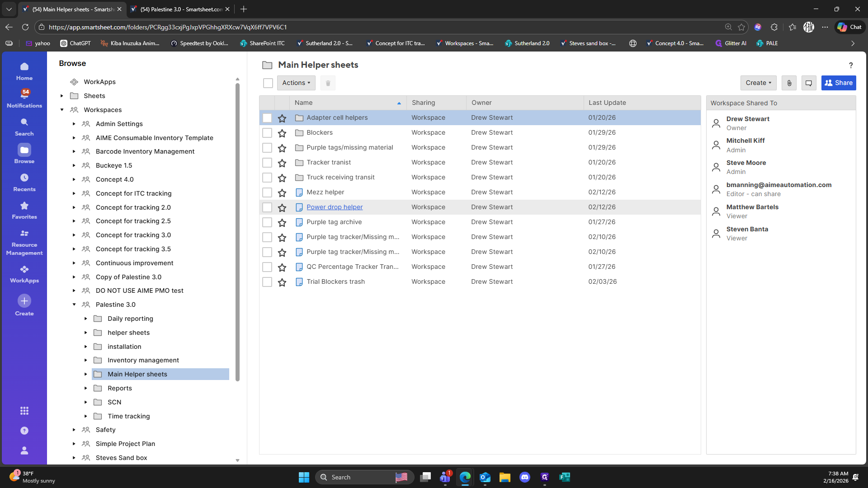The width and height of the screenshot is (868, 488).
Task: Check the Blockers folder checkbox
Action: [x=267, y=133]
